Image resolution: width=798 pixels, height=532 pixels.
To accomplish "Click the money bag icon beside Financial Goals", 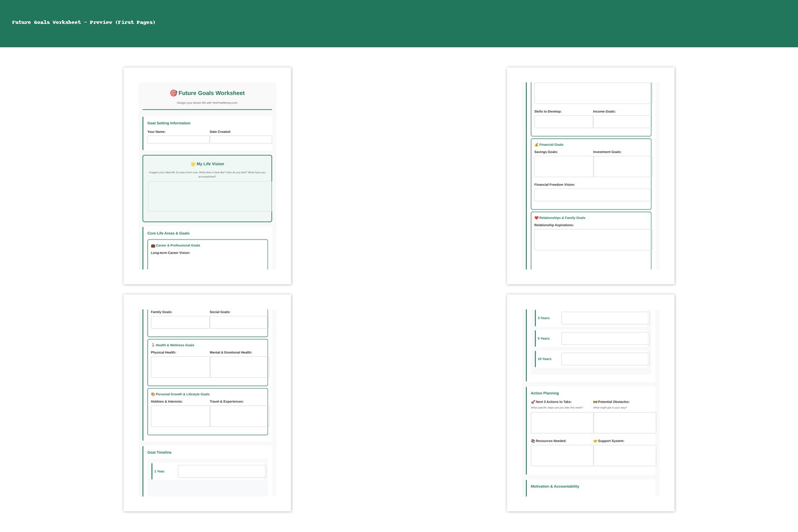I will [x=537, y=145].
